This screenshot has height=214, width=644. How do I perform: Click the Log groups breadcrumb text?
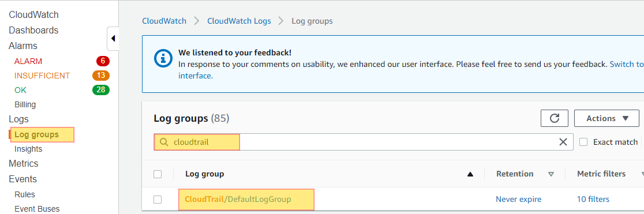pyautogui.click(x=312, y=21)
